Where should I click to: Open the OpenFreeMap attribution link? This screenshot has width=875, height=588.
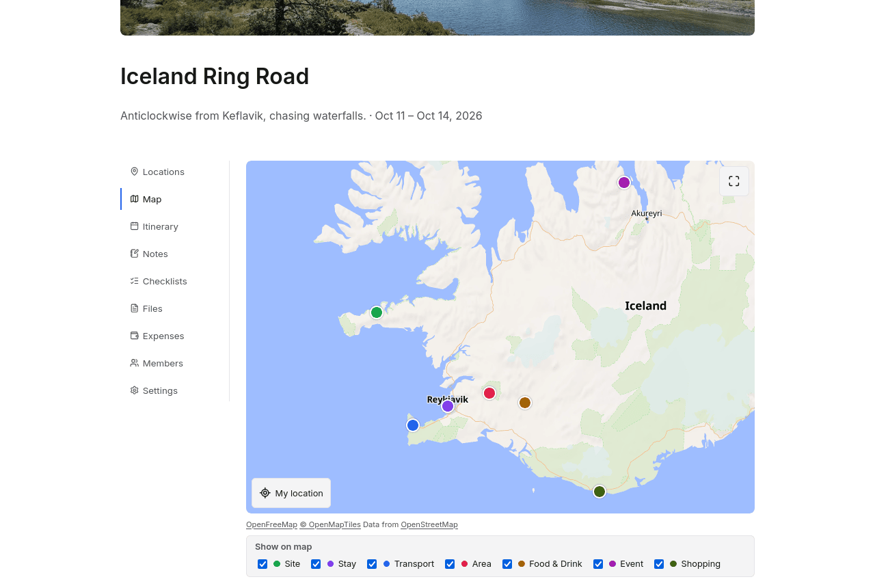271,524
